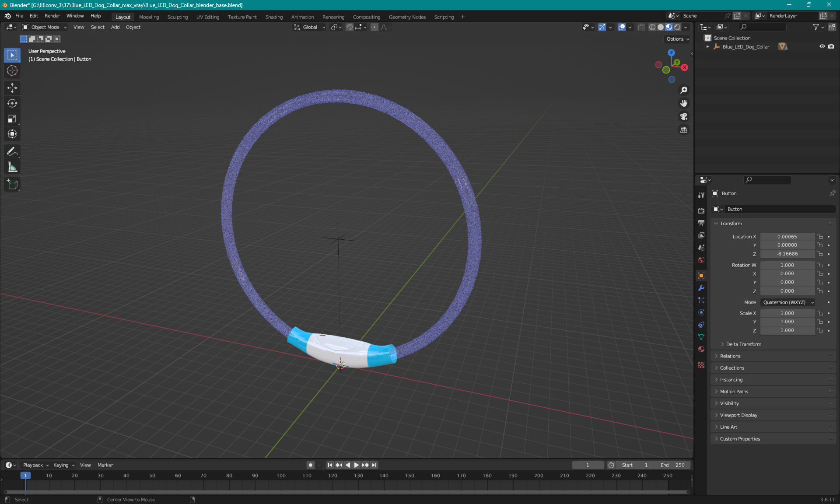Expand the Viewport Display panel
Screen dimensions: 840x504
pyautogui.click(x=773, y=415)
